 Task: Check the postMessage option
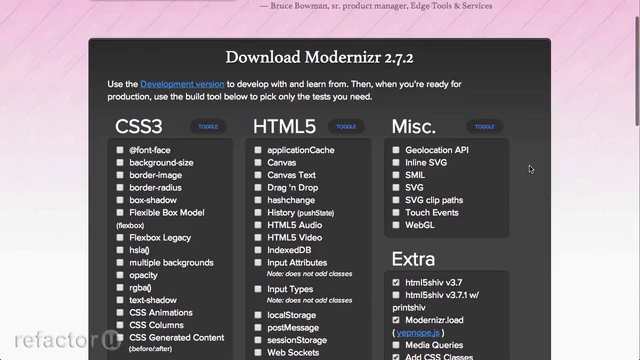258,327
